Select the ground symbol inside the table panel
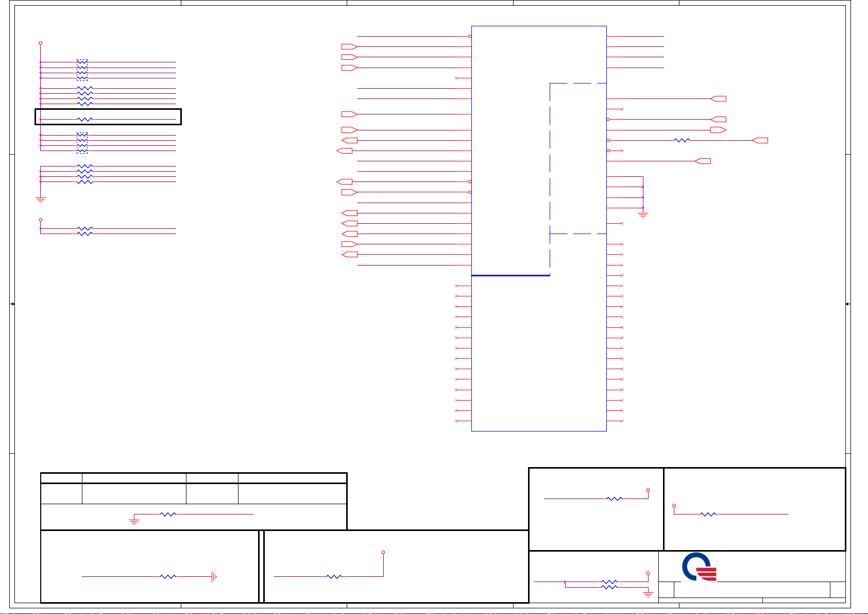 [134, 522]
